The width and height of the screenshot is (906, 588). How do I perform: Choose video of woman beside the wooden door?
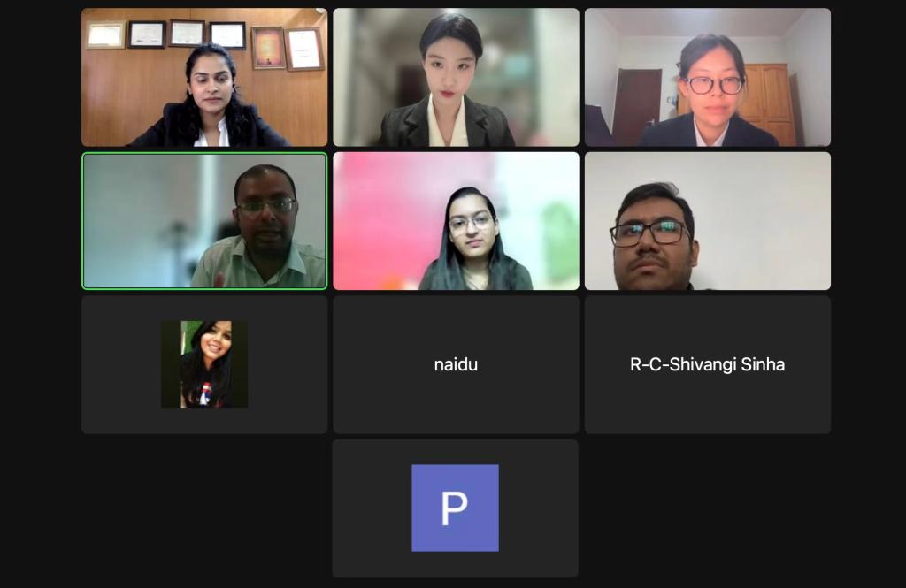click(x=708, y=77)
